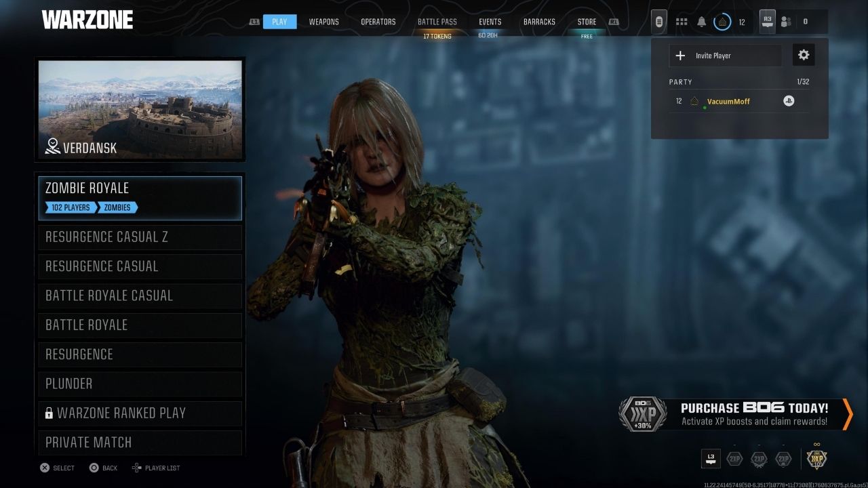Click the golden infinite XP token icon
This screenshot has height=488, width=868.
818,459
